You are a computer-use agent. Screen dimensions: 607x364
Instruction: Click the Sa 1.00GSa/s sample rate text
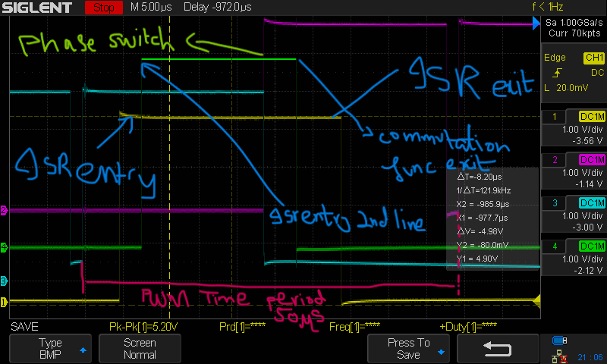(574, 23)
